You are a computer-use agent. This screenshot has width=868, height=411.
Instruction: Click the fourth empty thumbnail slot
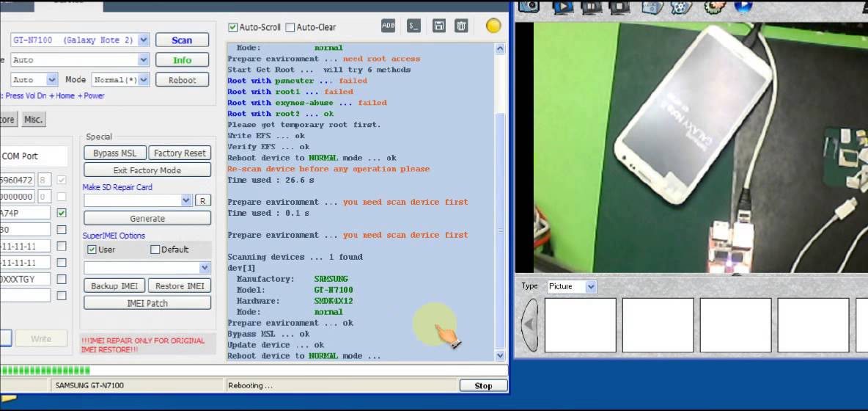coord(813,325)
